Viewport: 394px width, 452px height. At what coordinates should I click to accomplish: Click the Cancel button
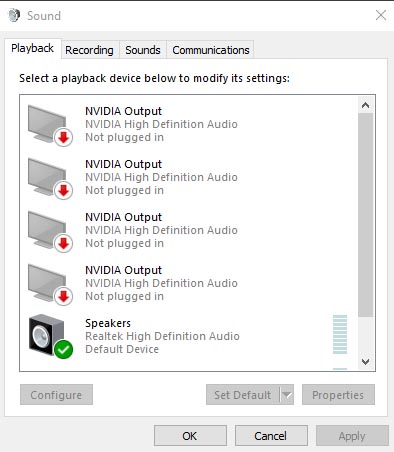point(271,436)
